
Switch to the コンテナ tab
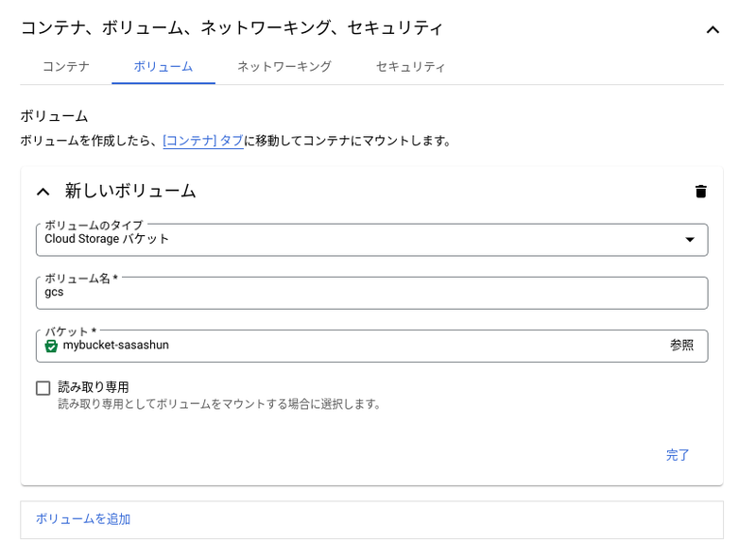66,67
